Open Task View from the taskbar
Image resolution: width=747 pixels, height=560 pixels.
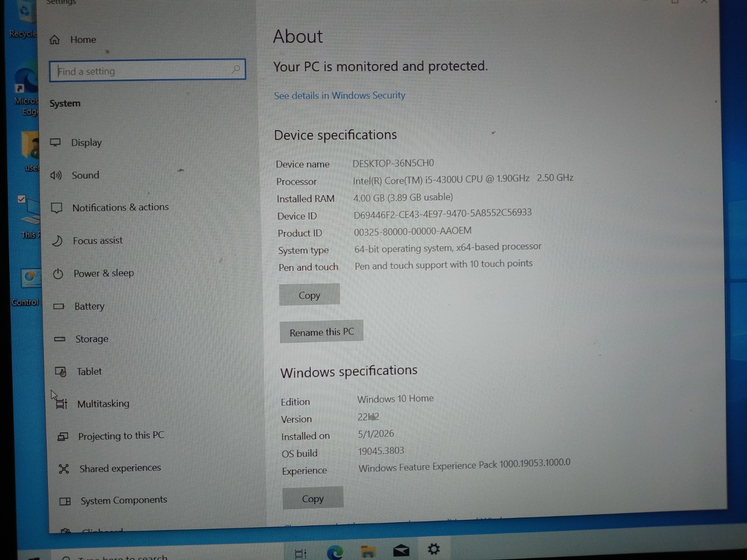(301, 553)
